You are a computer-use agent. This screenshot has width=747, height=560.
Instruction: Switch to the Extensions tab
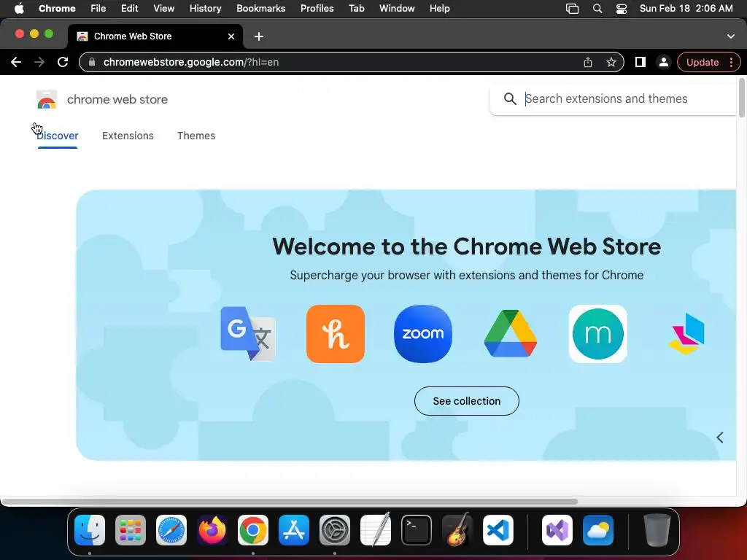[128, 136]
